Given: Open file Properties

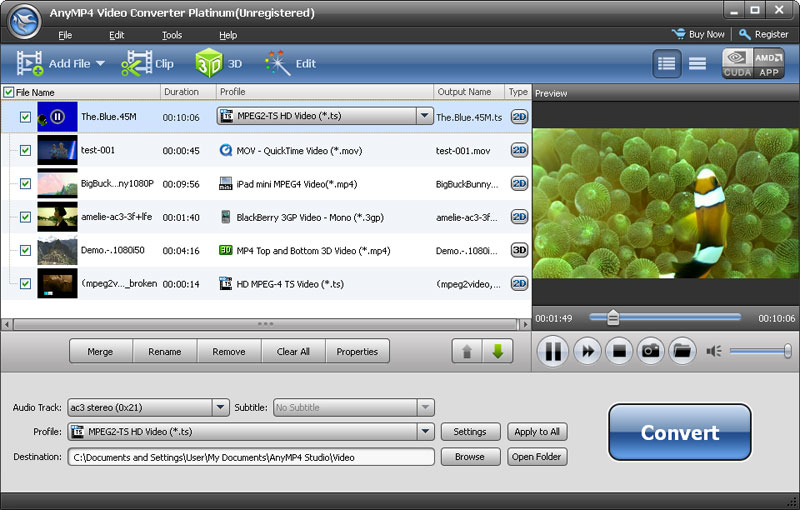Looking at the screenshot, I should point(357,351).
